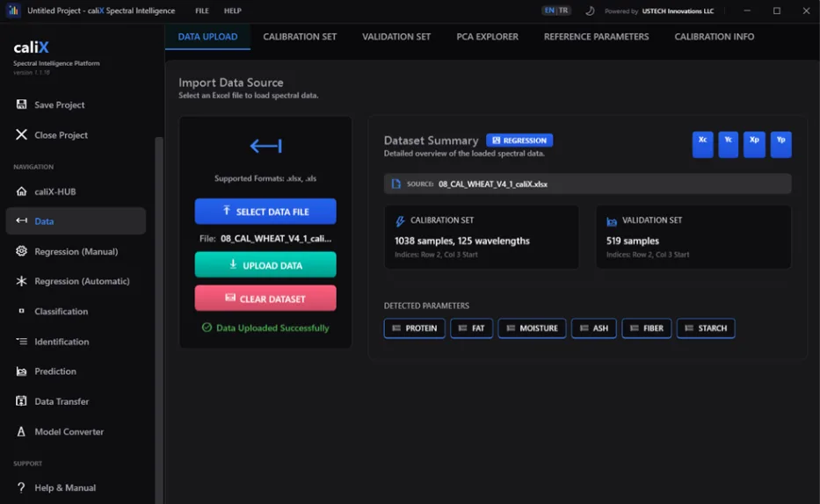Toggle dark mode moon icon
The image size is (820, 504).
[x=590, y=11]
